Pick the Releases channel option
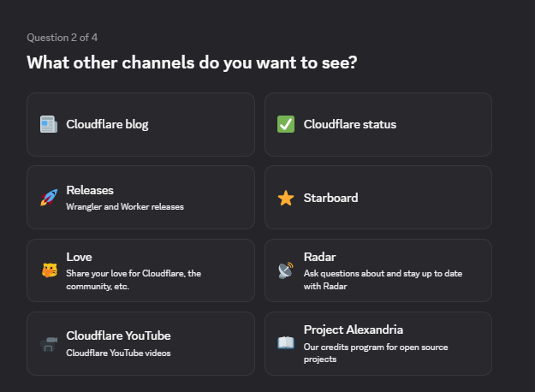The height and width of the screenshot is (392, 535). pyautogui.click(x=140, y=198)
